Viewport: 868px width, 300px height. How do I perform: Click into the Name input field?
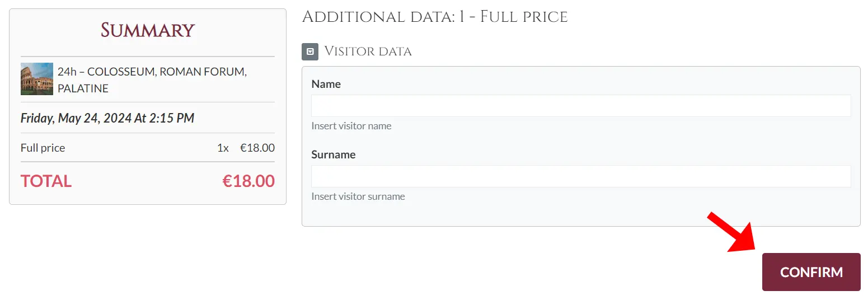point(580,106)
